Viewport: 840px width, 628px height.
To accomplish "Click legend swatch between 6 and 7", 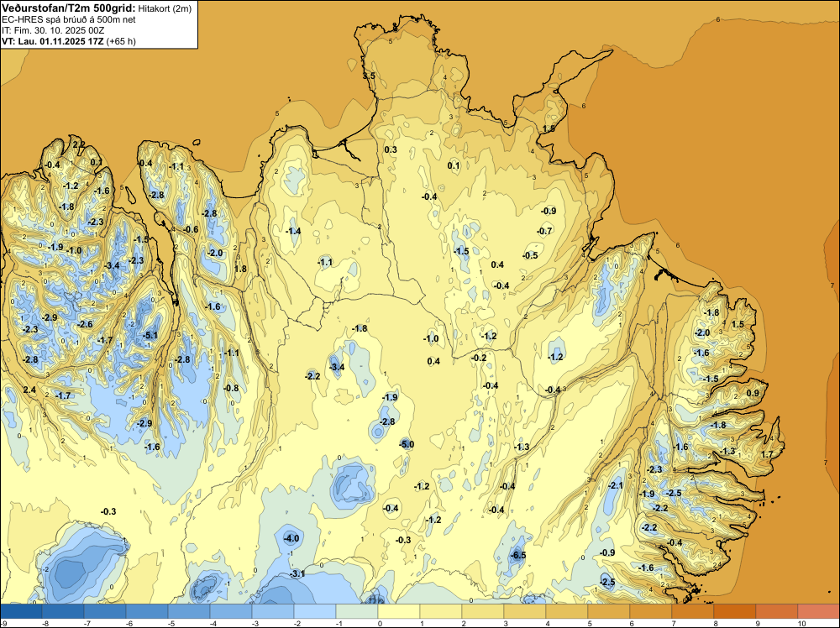I will 651,611.
